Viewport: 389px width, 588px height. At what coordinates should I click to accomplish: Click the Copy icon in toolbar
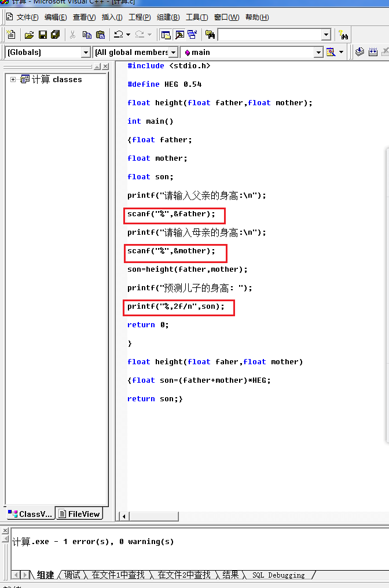pyautogui.click(x=87, y=35)
